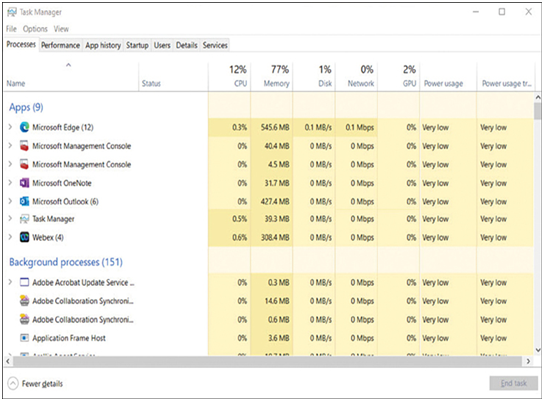Screen dimensions: 545x401
Task: Expand the Microsoft Outlook (6) group
Action: [x=10, y=201]
